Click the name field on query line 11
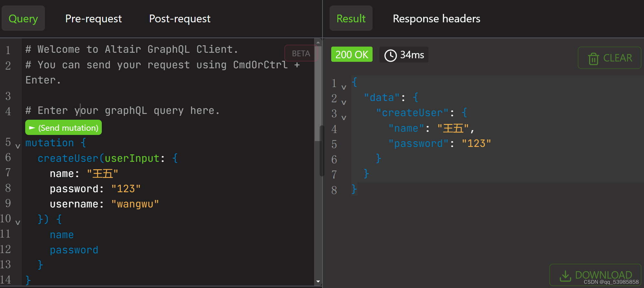Screen dimensions: 644x288 pos(62,235)
